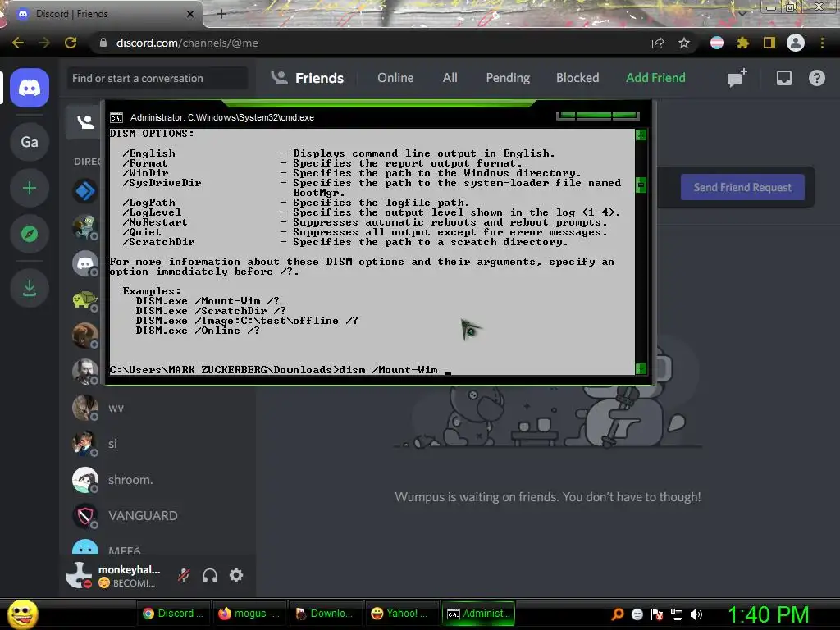Screen dimensions: 840x630
Task: Toggle microphone mute in the user panel
Action: pyautogui.click(x=184, y=575)
